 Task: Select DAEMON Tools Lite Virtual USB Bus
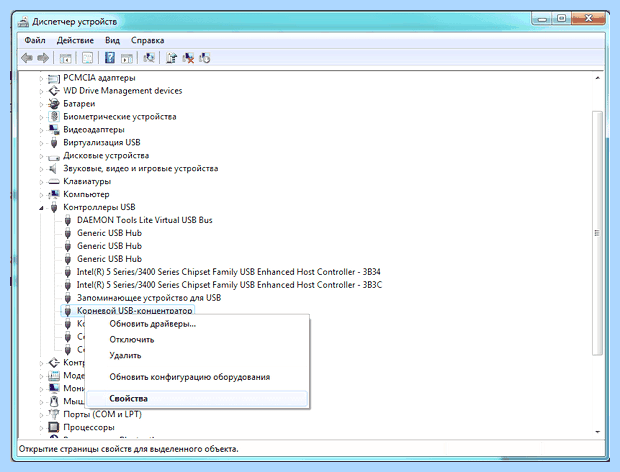(x=144, y=220)
